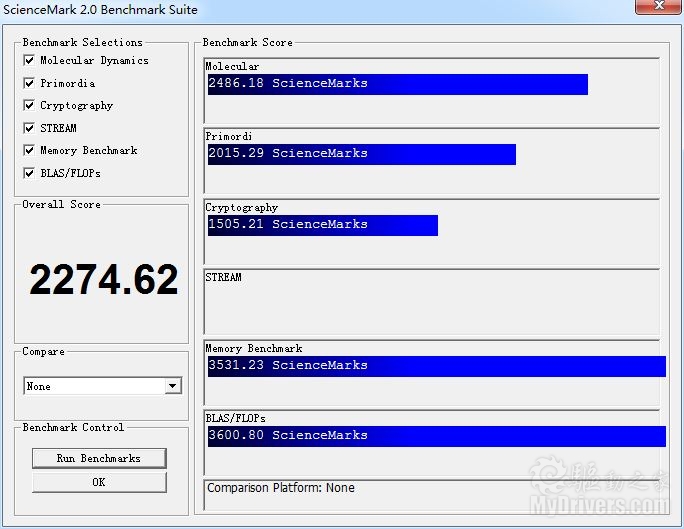Click the Cryptography result panel heading
684x529 pixels.
point(242,208)
